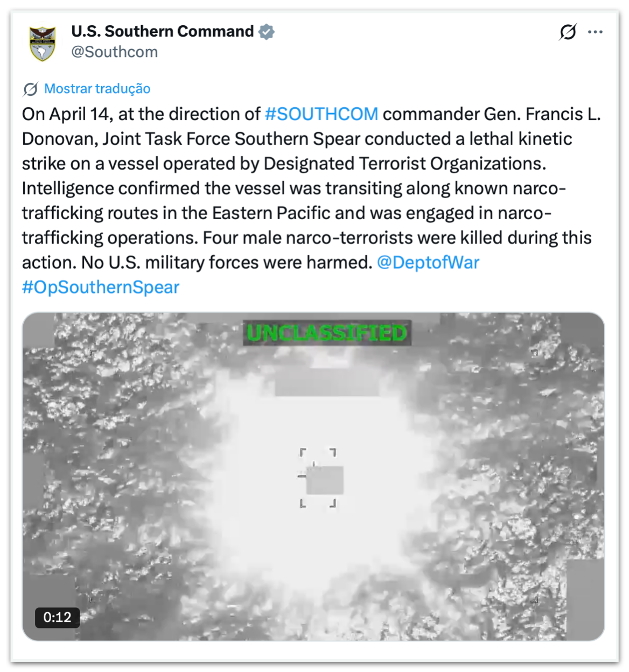Open the #OpSouthernSpear hashtag
The height and width of the screenshot is (672, 629).
[x=101, y=287]
